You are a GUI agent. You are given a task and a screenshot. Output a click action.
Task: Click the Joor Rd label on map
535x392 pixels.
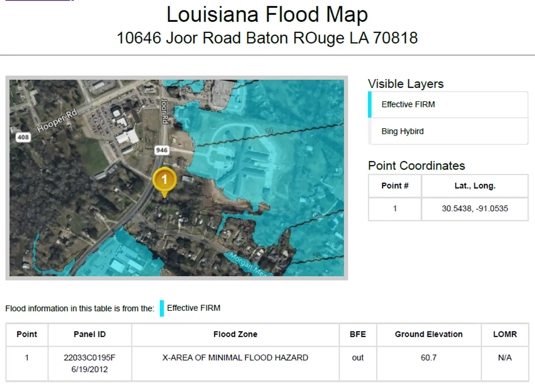point(165,111)
